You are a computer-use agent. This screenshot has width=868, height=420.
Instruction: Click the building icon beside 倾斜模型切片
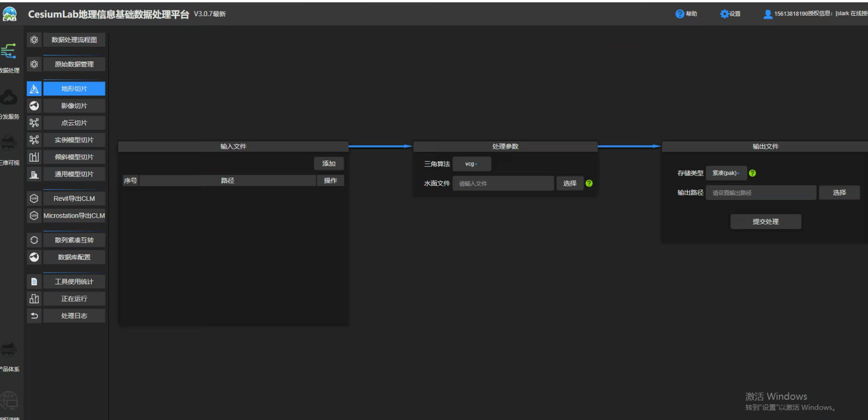tap(34, 157)
